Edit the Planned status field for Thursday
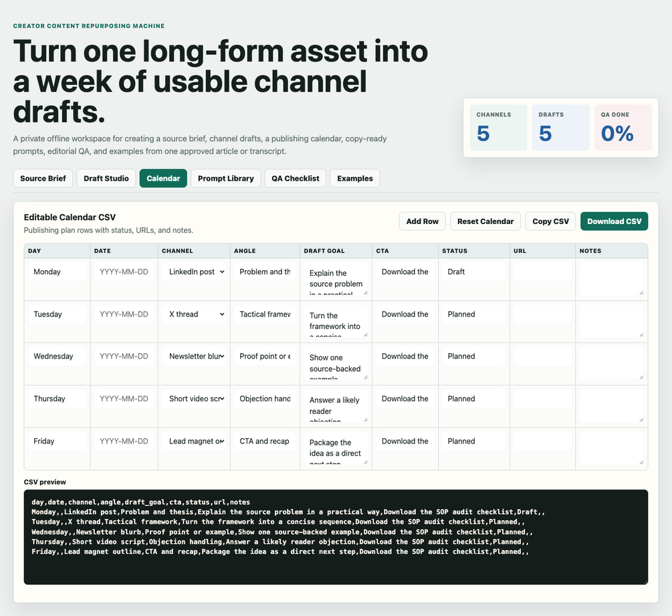 (474, 399)
